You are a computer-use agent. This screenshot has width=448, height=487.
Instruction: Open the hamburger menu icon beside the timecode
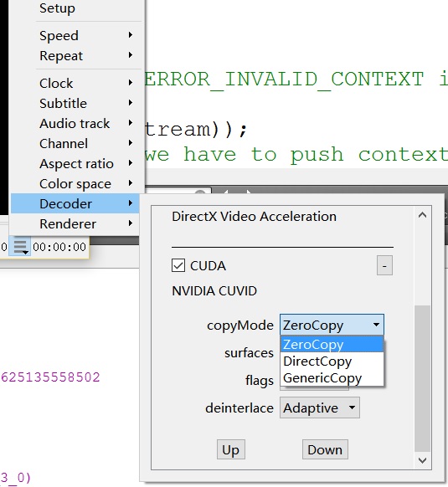pyautogui.click(x=20, y=247)
